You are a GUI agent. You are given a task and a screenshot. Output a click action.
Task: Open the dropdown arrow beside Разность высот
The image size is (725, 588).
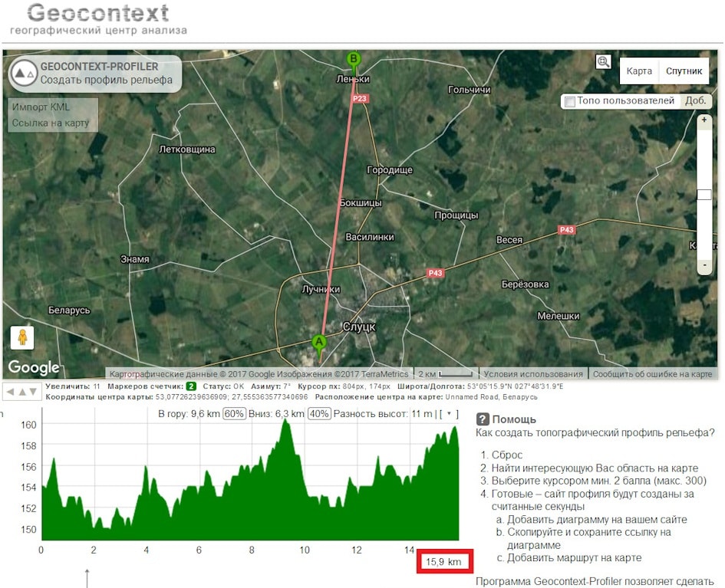coord(449,413)
